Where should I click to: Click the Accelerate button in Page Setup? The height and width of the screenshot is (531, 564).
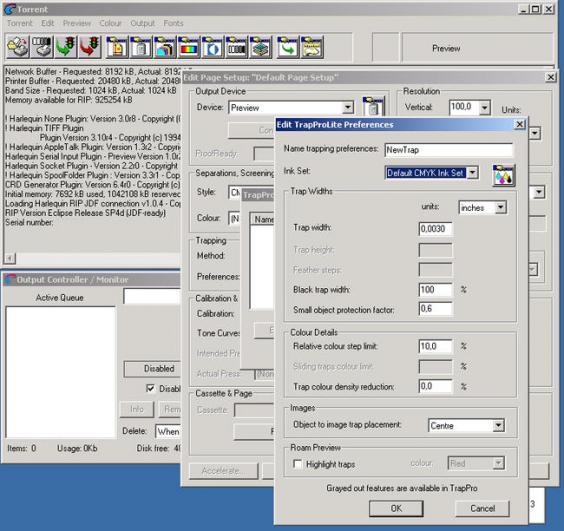point(223,471)
